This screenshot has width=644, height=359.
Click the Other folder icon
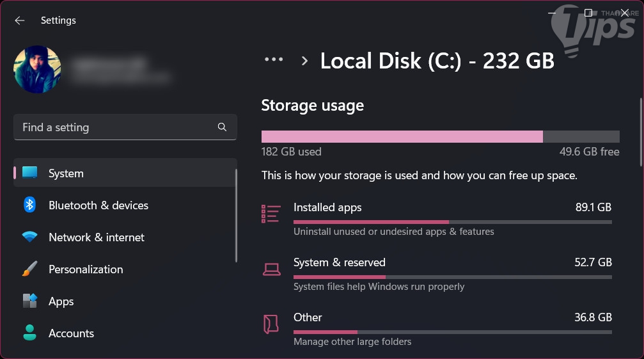point(271,324)
